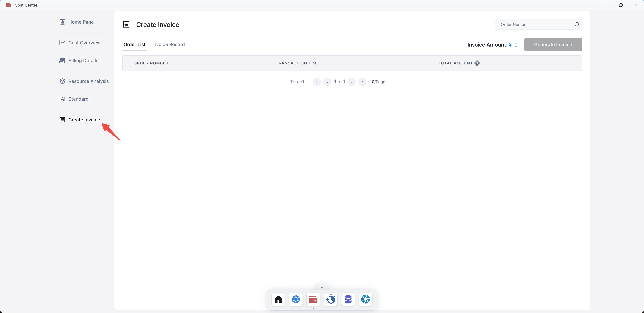
Task: Go to the previous page arrow
Action: pyautogui.click(x=327, y=82)
